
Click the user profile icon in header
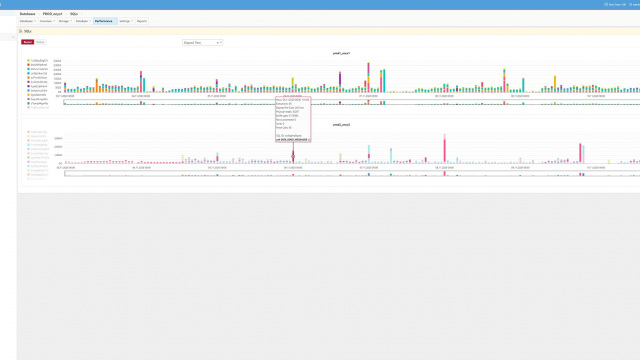(630, 4)
